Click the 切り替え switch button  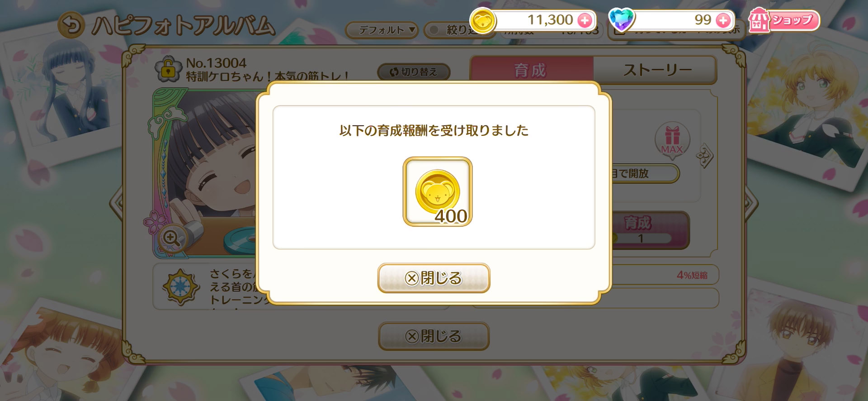[x=414, y=72]
